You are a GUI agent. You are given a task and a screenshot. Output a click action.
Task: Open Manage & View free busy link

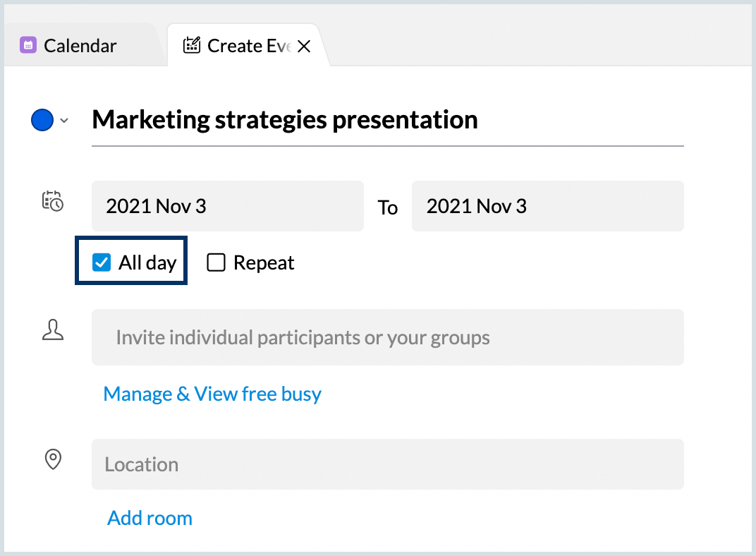212,394
